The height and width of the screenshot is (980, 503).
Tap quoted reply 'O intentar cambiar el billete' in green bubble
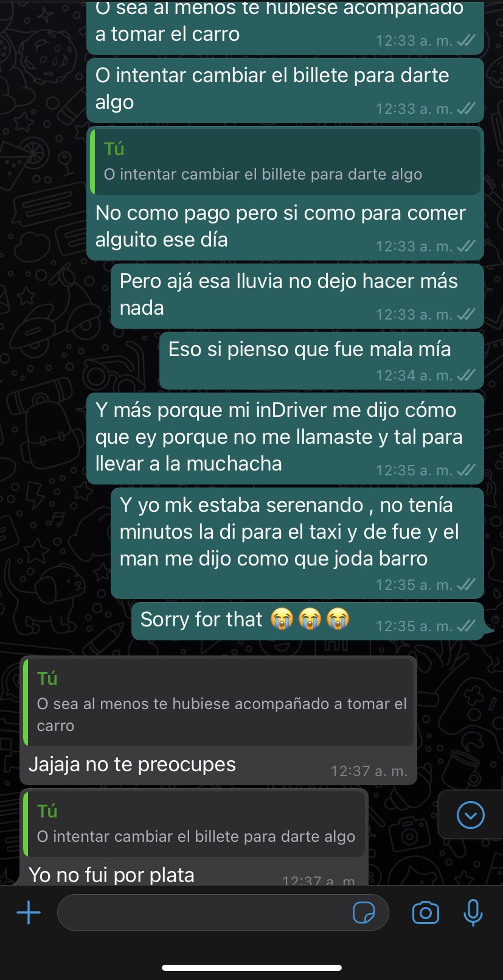(x=286, y=162)
